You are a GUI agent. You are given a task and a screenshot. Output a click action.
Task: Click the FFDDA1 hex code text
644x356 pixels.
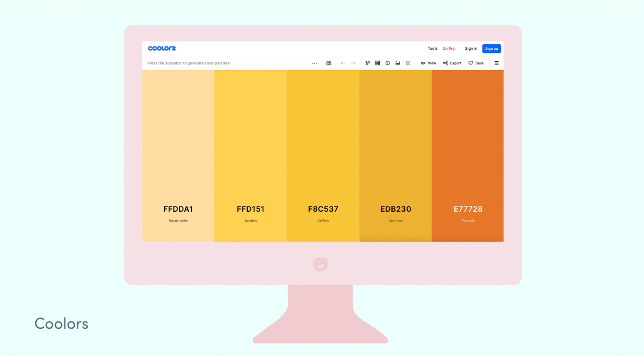click(178, 209)
